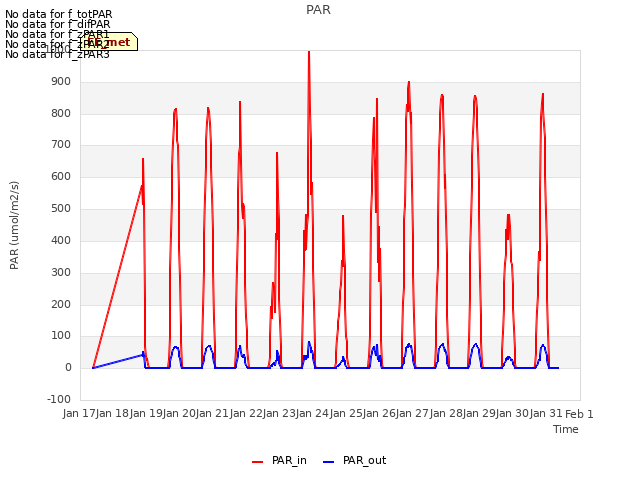The image size is (640, 480).
Task: Click the 900 y-axis tick label
Action: pyautogui.click(x=61, y=82)
